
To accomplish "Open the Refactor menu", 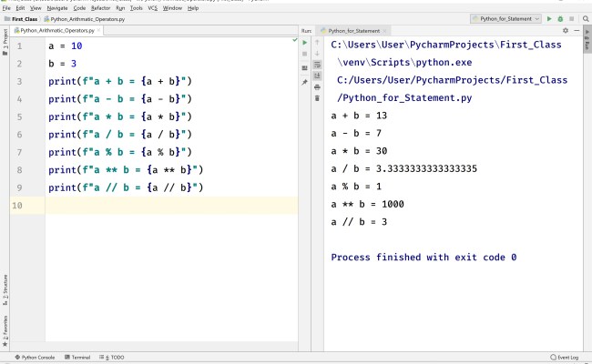I will coord(100,8).
